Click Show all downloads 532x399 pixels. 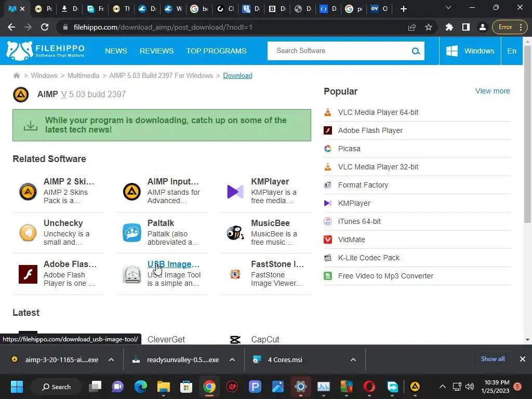click(493, 359)
